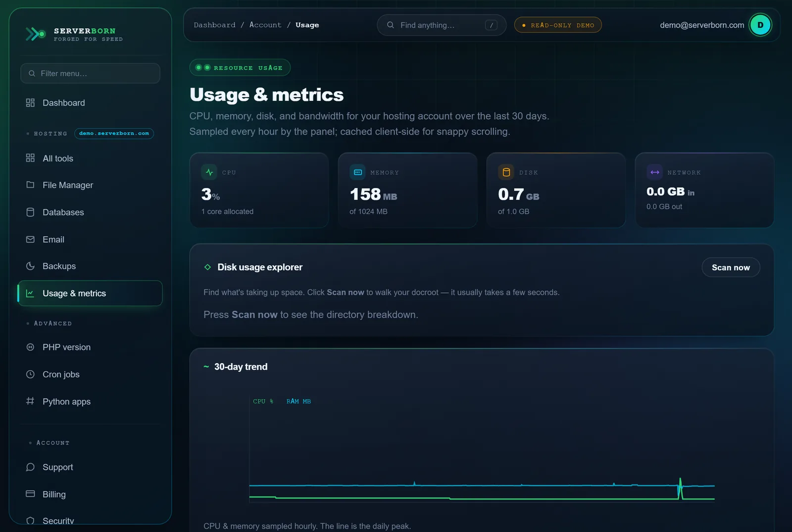Click the RESOURCE USAGE badge
Image resolution: width=792 pixels, height=532 pixels.
click(240, 68)
